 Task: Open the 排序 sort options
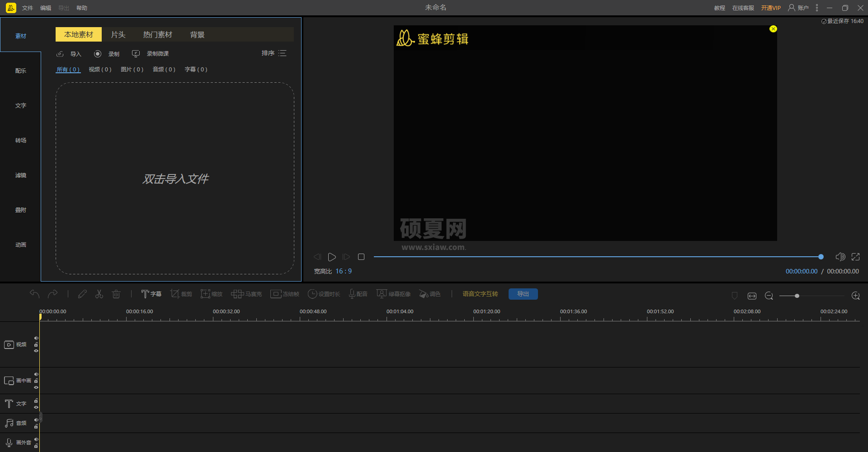[x=274, y=53]
